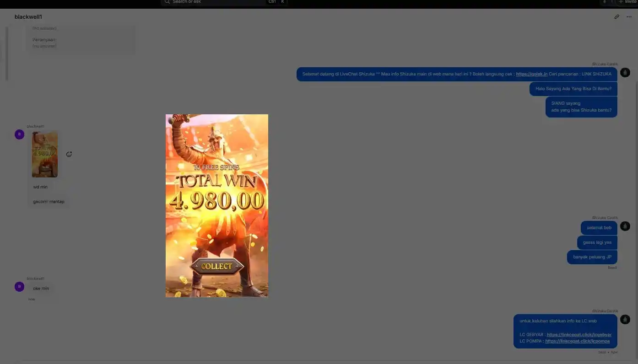Click blackwell1 avatar next to the image message

[x=19, y=134]
